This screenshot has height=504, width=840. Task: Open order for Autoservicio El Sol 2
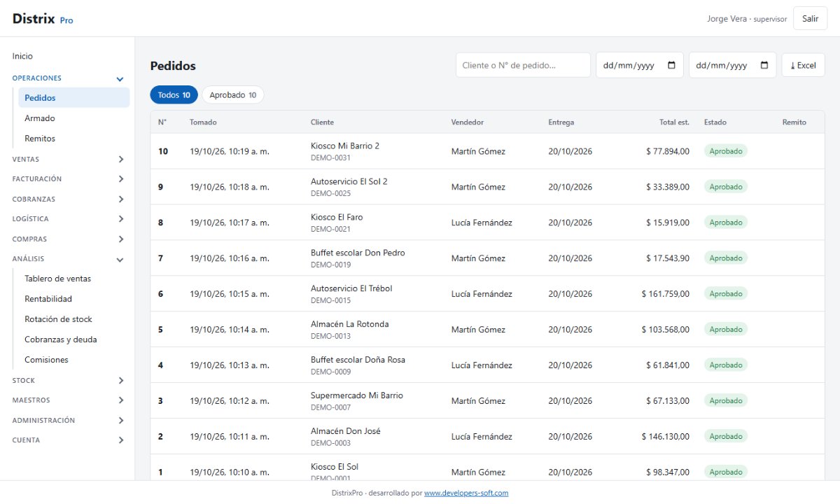pyautogui.click(x=487, y=187)
